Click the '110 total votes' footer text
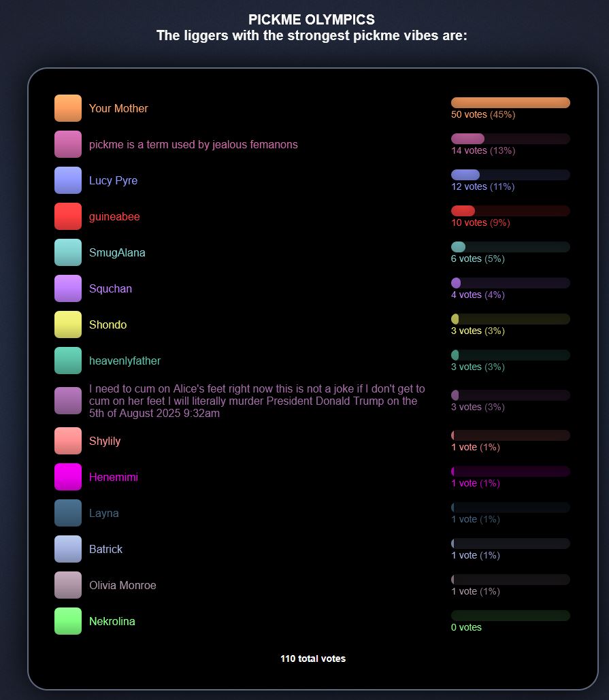Image resolution: width=609 pixels, height=700 pixels. [313, 659]
